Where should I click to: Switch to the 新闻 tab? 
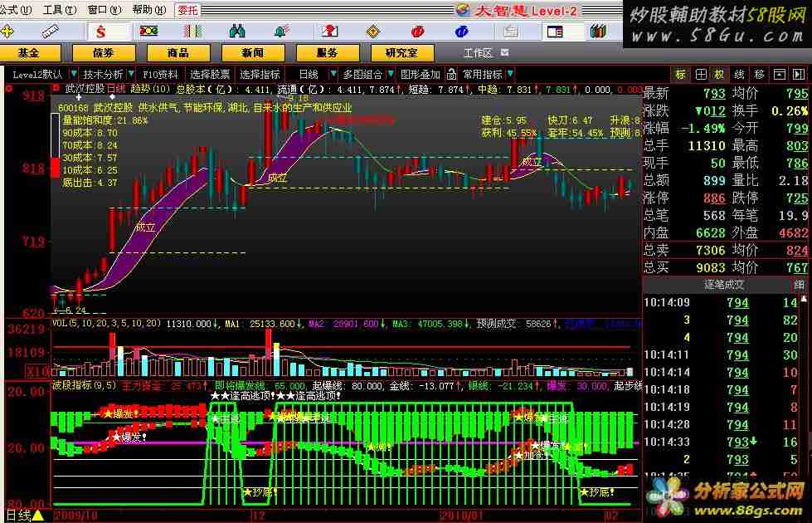tap(253, 53)
